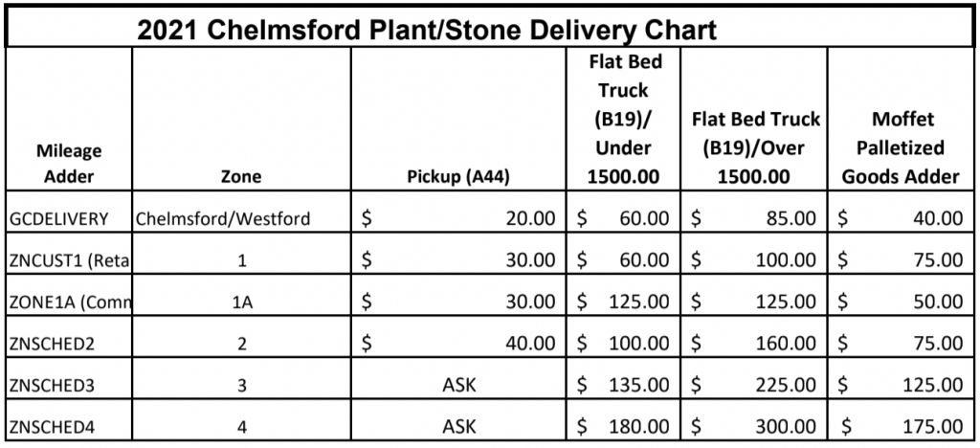Select the Zone 1A cell
Image resolution: width=980 pixels, height=448 pixels.
(x=240, y=301)
